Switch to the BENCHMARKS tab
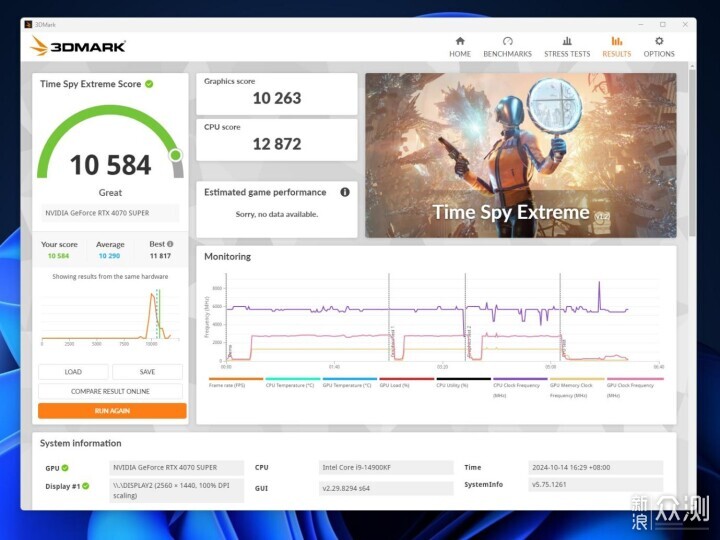This screenshot has height=540, width=720. point(507,47)
